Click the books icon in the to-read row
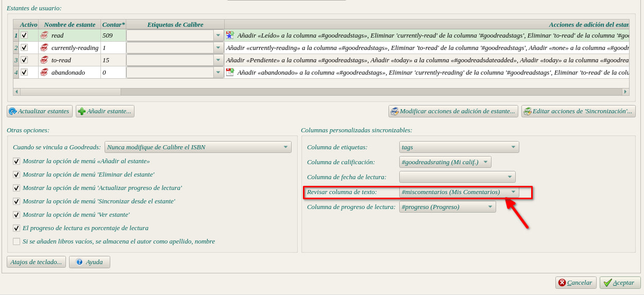 pyautogui.click(x=44, y=60)
